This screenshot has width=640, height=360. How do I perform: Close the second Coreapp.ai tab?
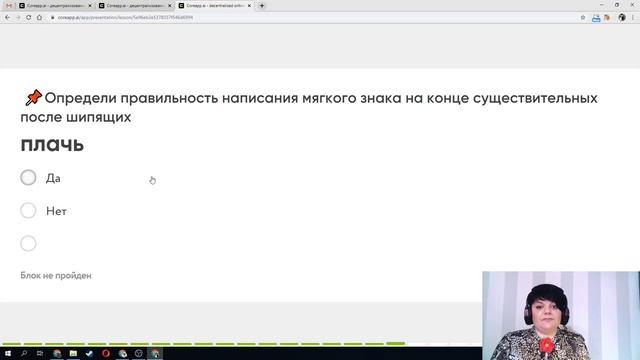pos(170,6)
